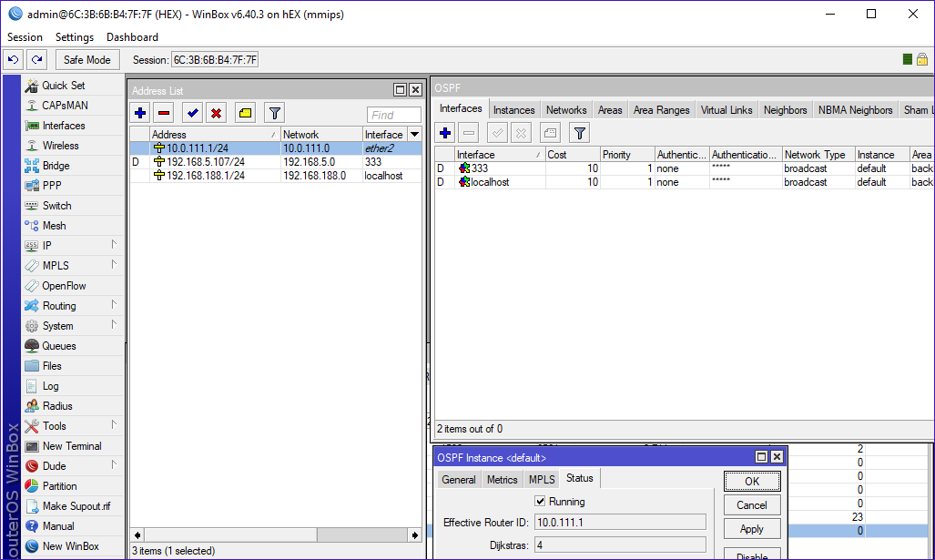Sort Address List by Network column

point(321,134)
